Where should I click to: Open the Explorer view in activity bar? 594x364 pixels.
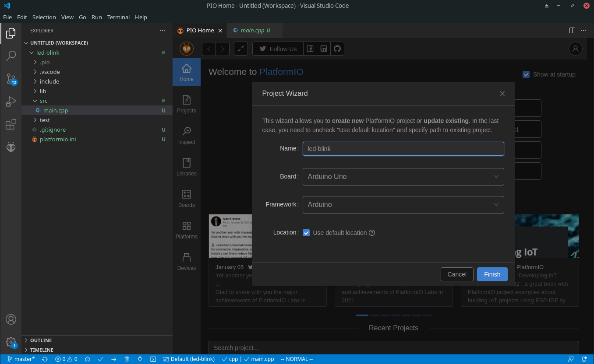pyautogui.click(x=11, y=33)
